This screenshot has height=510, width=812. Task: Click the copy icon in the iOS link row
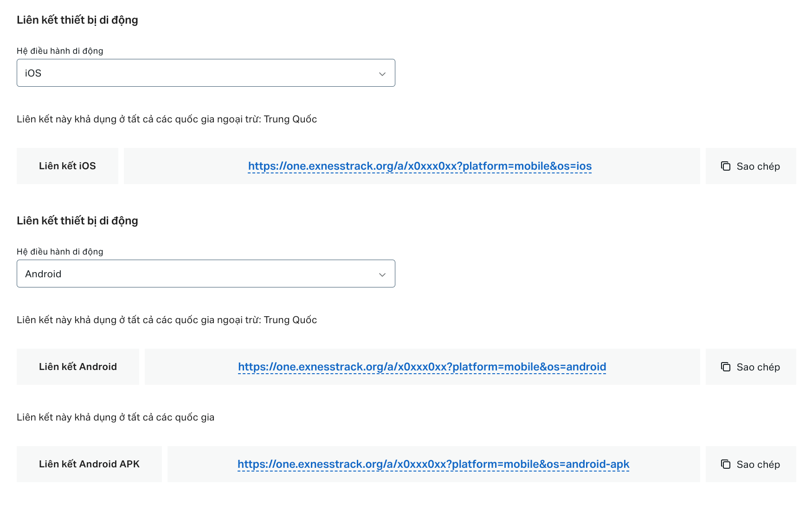[726, 166]
